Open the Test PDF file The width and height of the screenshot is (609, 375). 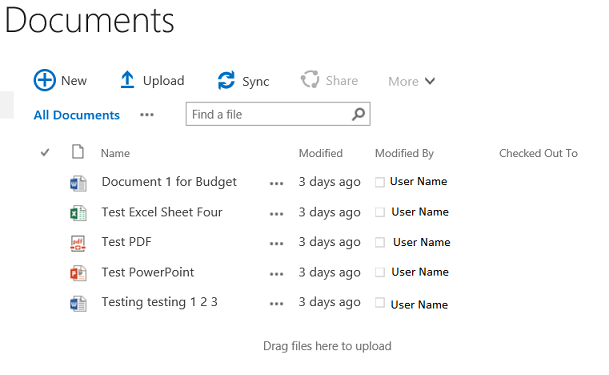click(127, 241)
